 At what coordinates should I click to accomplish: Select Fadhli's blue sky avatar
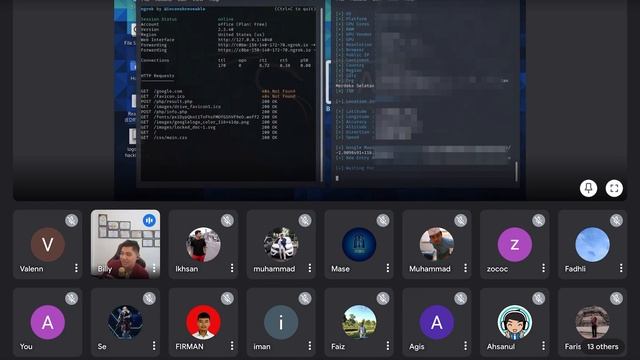click(x=592, y=244)
